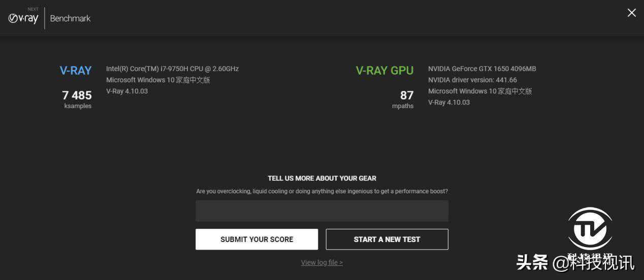This screenshot has width=644, height=280.
Task: Submit your score
Action: pos(256,239)
